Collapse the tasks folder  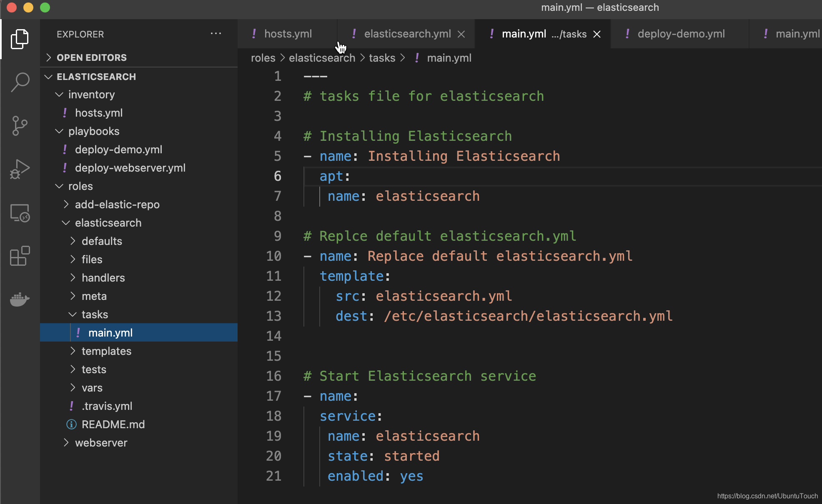tap(95, 314)
